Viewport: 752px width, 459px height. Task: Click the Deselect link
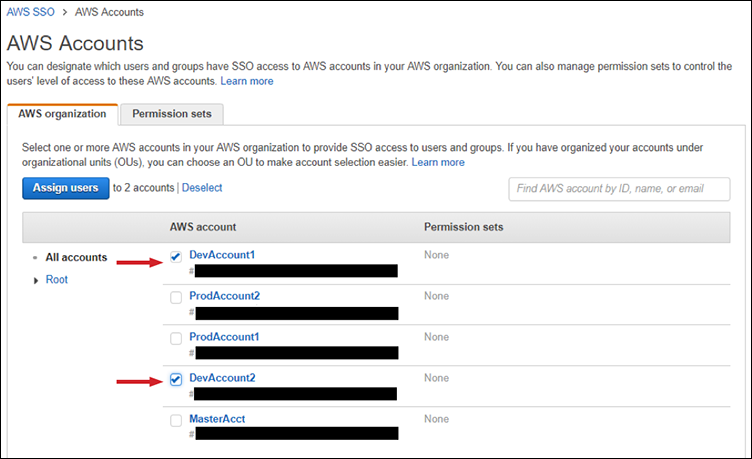coord(202,188)
